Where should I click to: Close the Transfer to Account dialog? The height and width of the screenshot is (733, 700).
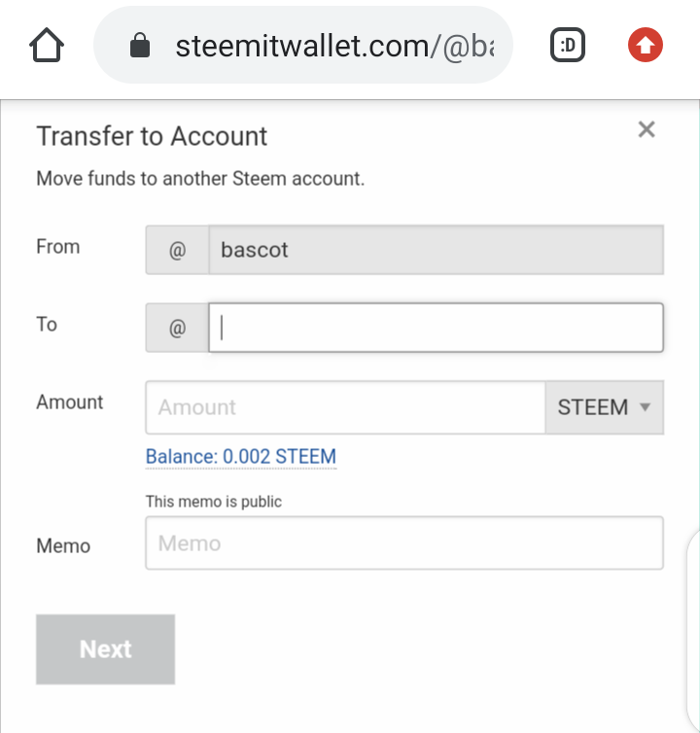[647, 129]
